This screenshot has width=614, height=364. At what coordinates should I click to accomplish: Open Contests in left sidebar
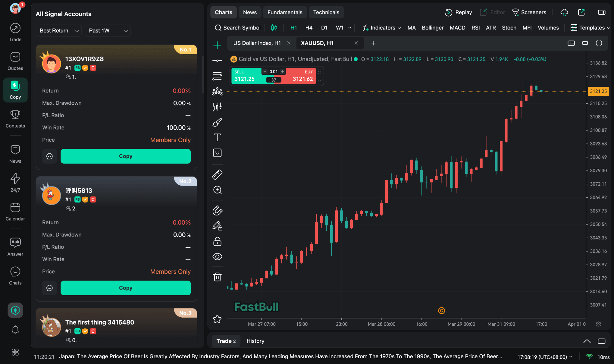15,119
